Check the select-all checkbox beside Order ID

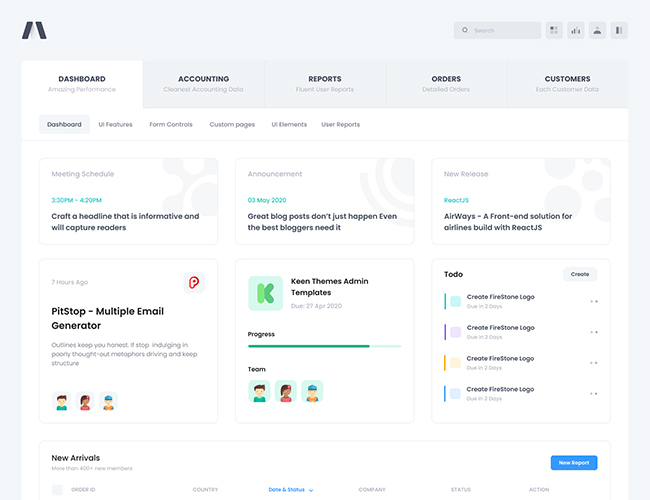(57, 490)
